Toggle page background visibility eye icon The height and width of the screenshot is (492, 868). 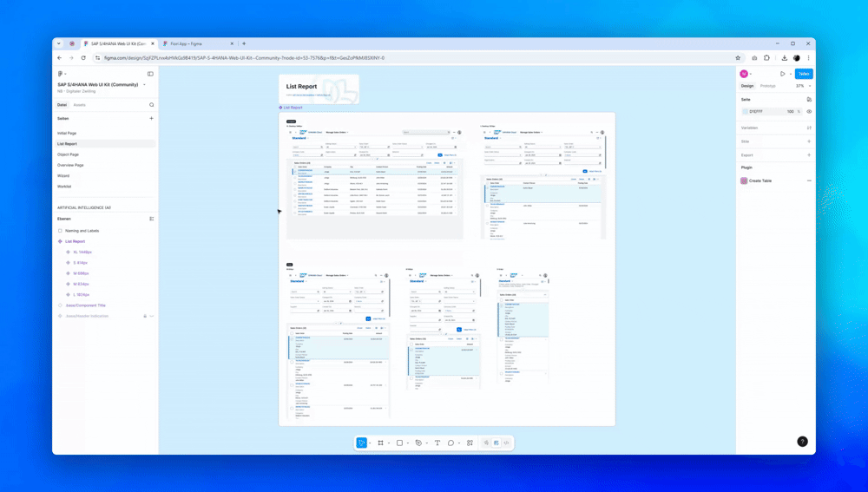tap(809, 112)
